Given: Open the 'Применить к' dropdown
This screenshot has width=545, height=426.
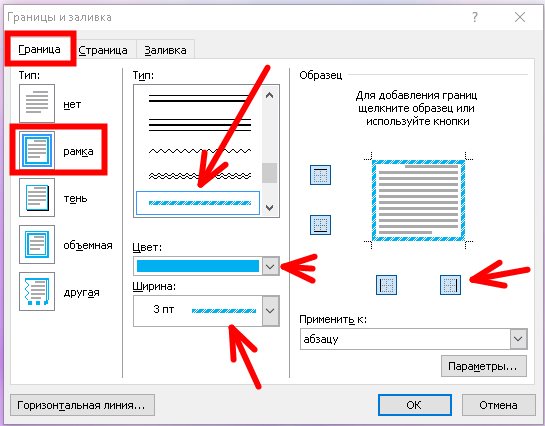Looking at the screenshot, I should point(518,339).
